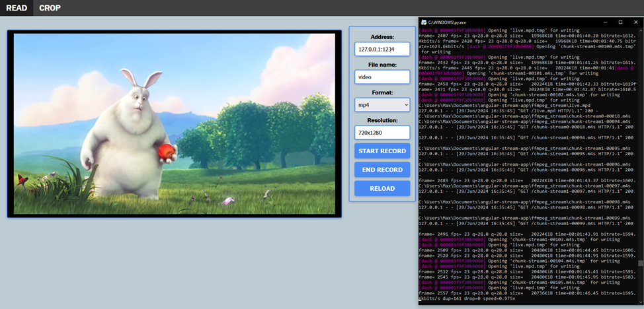Click the RELOAD button
644x309 pixels.
pos(382,188)
